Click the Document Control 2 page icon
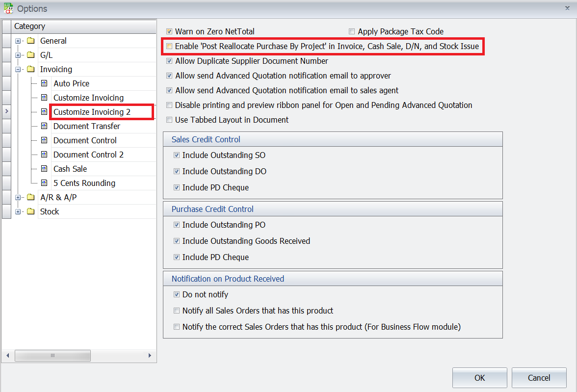This screenshot has width=577, height=392. pos(44,155)
